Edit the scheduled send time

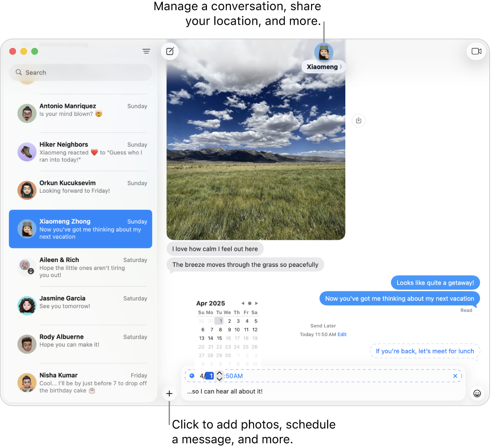click(342, 334)
